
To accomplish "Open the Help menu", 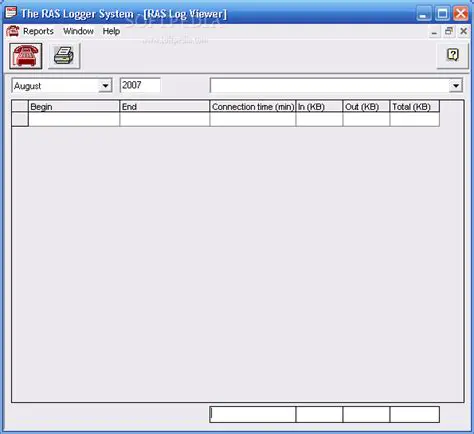I will (x=111, y=31).
